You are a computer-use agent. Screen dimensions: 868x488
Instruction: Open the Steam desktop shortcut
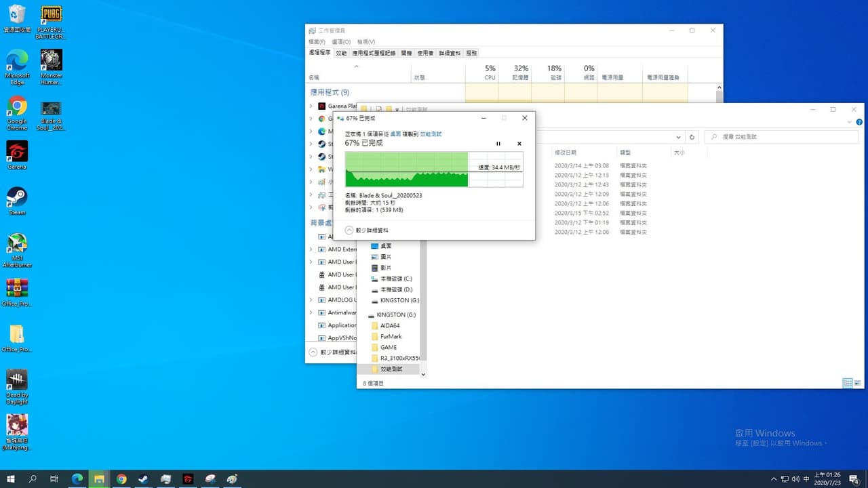[17, 201]
